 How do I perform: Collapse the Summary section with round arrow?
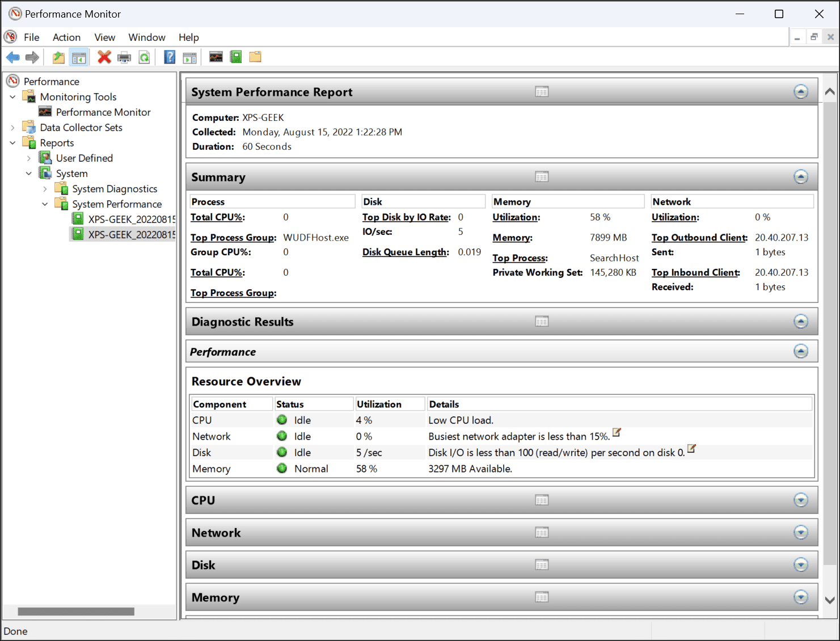click(800, 177)
